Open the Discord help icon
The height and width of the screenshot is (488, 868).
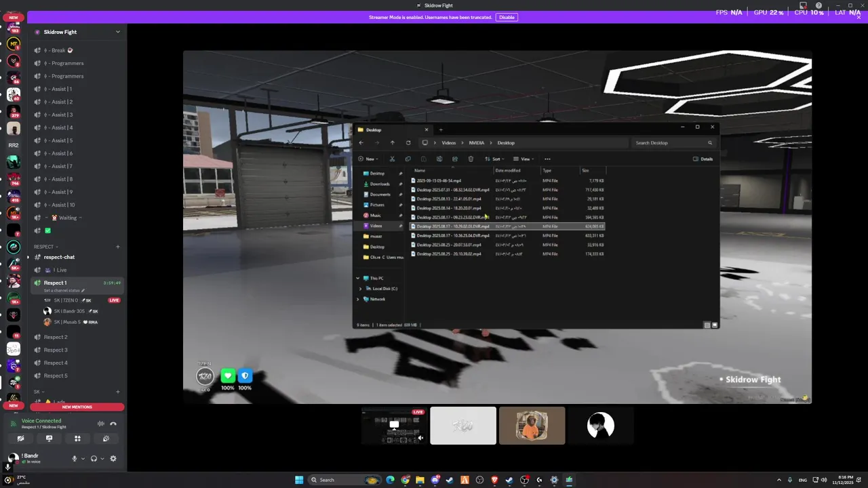click(818, 5)
